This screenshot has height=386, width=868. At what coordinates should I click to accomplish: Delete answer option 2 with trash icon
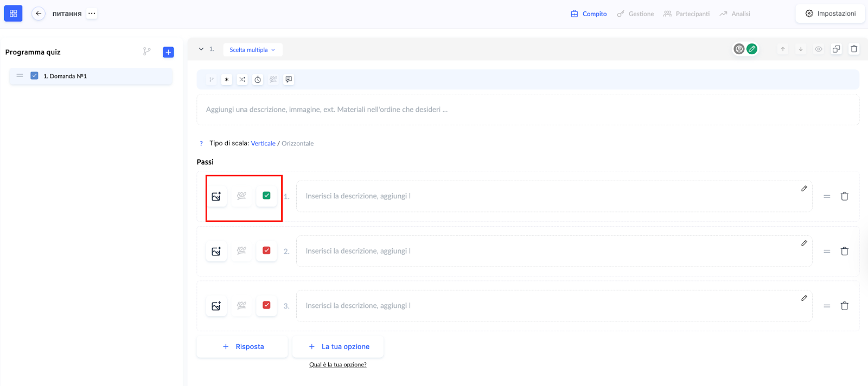(844, 251)
